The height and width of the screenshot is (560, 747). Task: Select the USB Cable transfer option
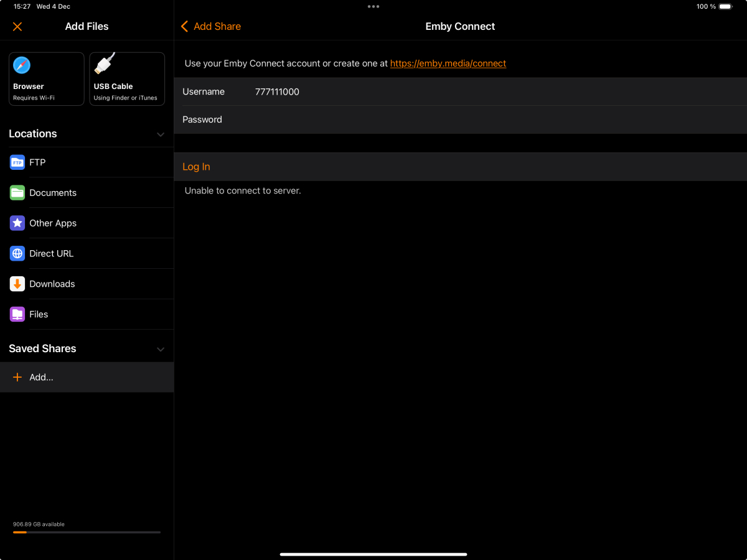pos(127,79)
